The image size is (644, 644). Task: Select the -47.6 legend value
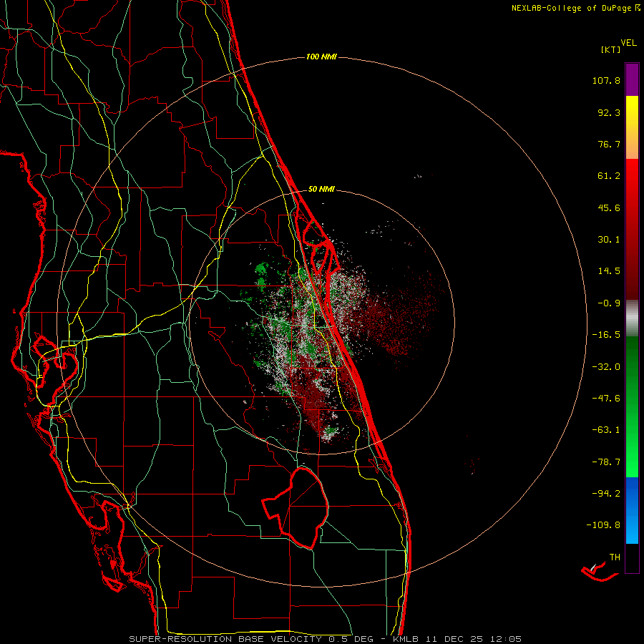coord(606,399)
